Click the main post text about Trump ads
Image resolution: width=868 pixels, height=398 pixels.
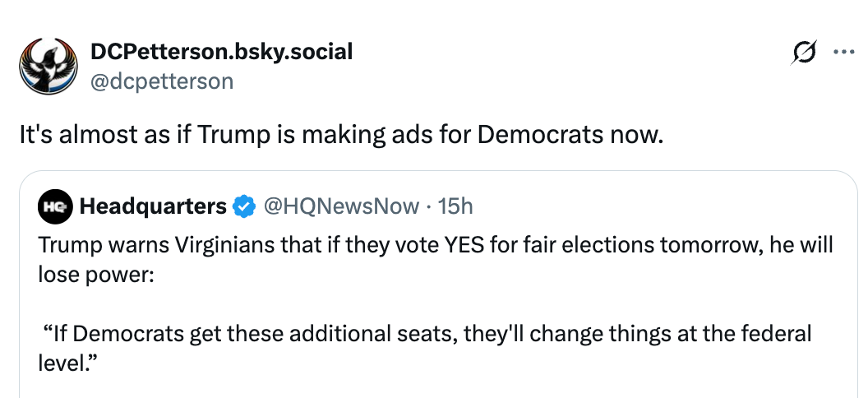click(x=340, y=135)
